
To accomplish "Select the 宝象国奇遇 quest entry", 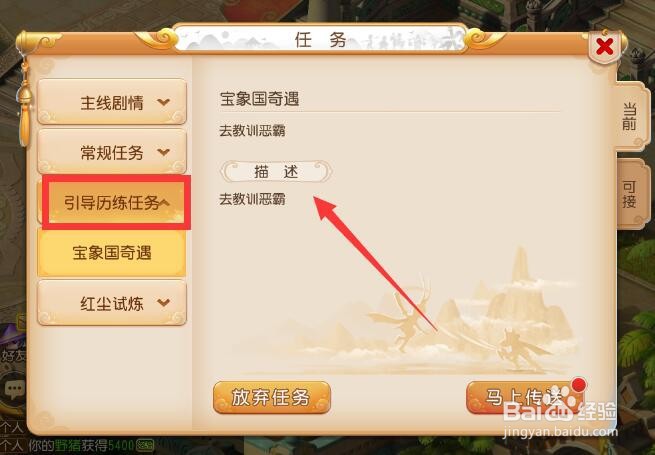I will click(112, 253).
